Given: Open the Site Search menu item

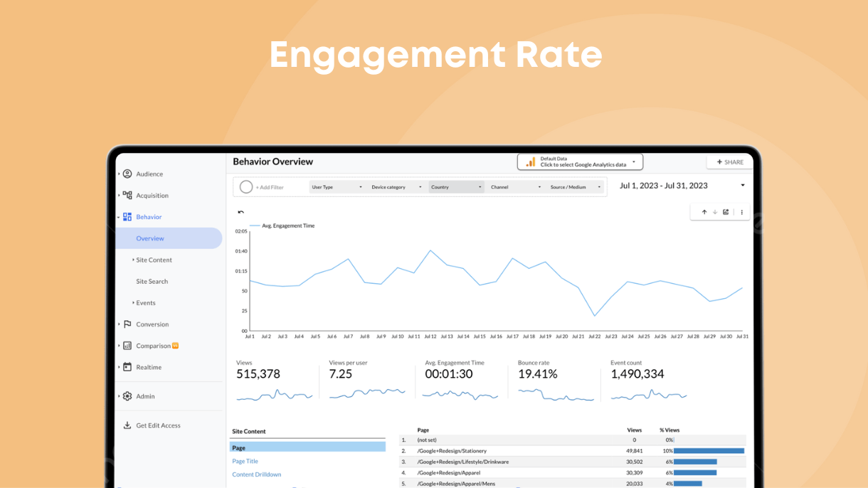Looking at the screenshot, I should coord(152,282).
